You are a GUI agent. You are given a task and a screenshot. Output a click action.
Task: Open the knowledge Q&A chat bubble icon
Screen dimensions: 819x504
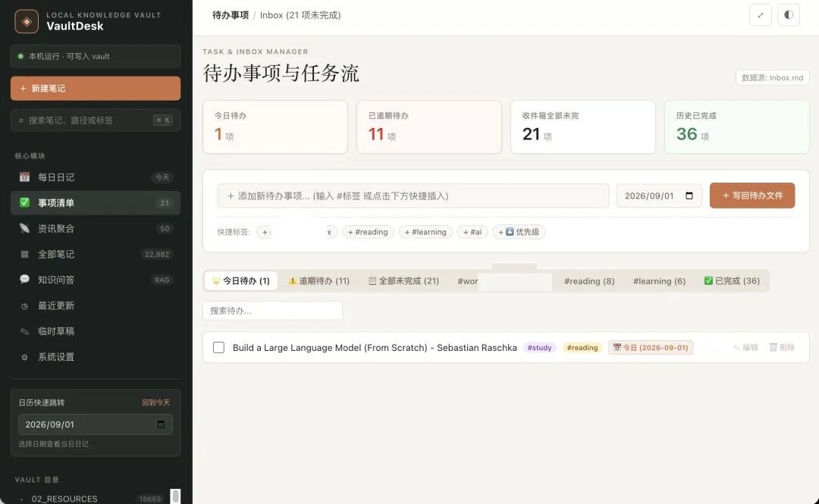pyautogui.click(x=24, y=280)
